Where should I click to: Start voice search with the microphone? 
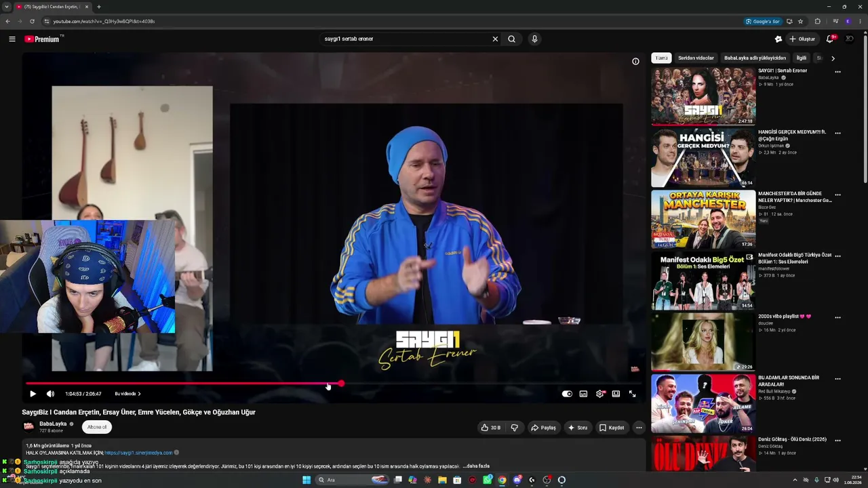click(534, 39)
